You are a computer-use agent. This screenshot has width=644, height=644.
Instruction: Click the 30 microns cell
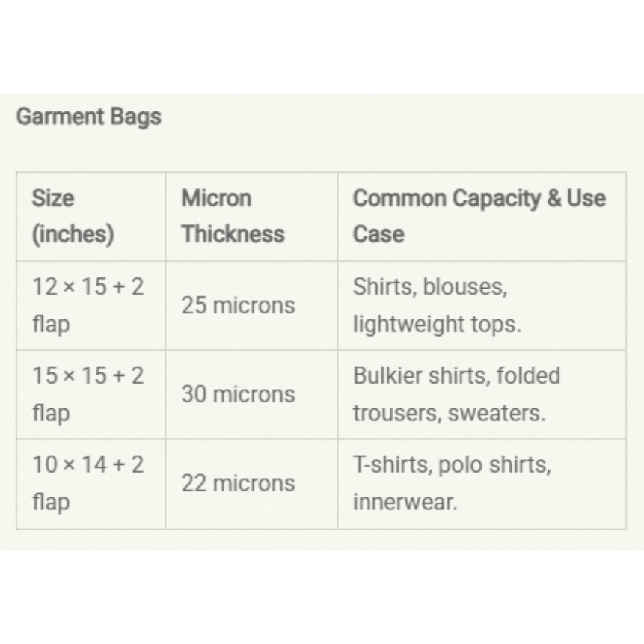click(x=238, y=394)
